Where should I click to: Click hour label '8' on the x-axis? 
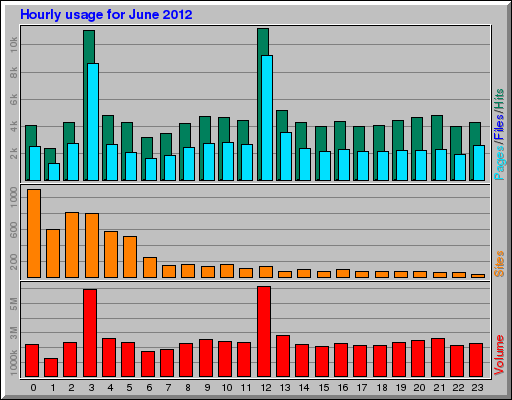pos(188,388)
